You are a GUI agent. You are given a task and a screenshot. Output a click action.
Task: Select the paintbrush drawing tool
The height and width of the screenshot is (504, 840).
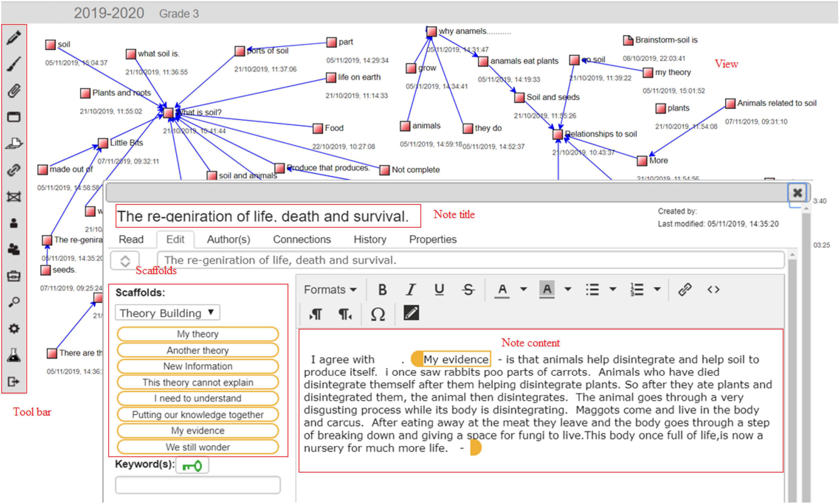pyautogui.click(x=14, y=64)
